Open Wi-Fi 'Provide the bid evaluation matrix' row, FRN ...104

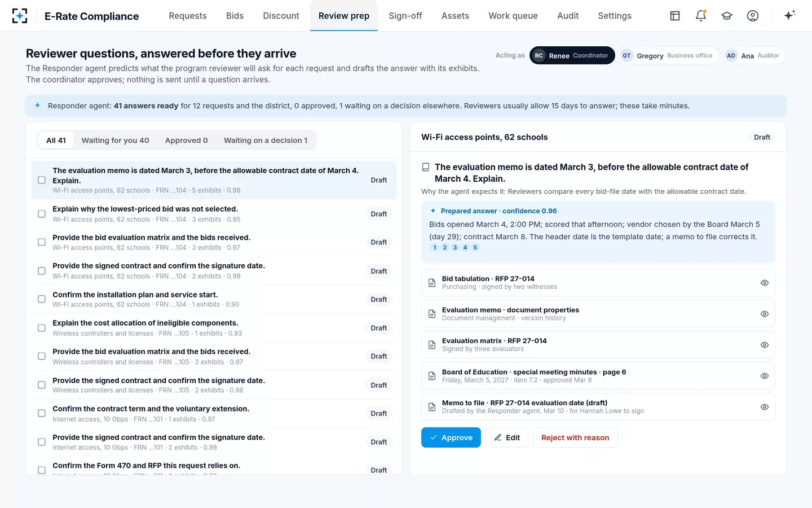[x=214, y=242]
